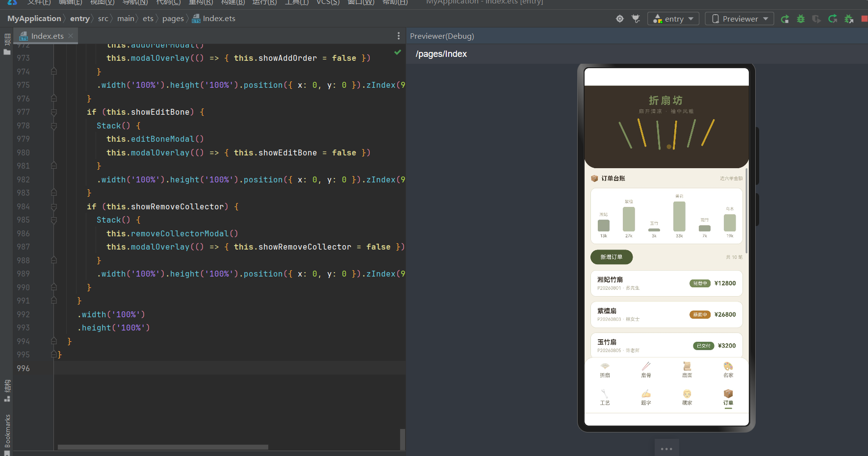Viewport: 868px width, 456px height.
Task: Click the 19k bar in order chart
Action: 730,223
